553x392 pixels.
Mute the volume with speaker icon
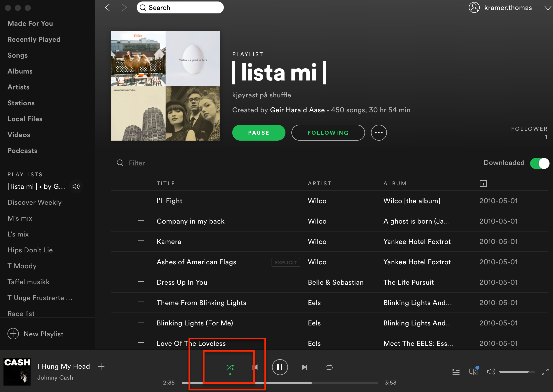491,372
